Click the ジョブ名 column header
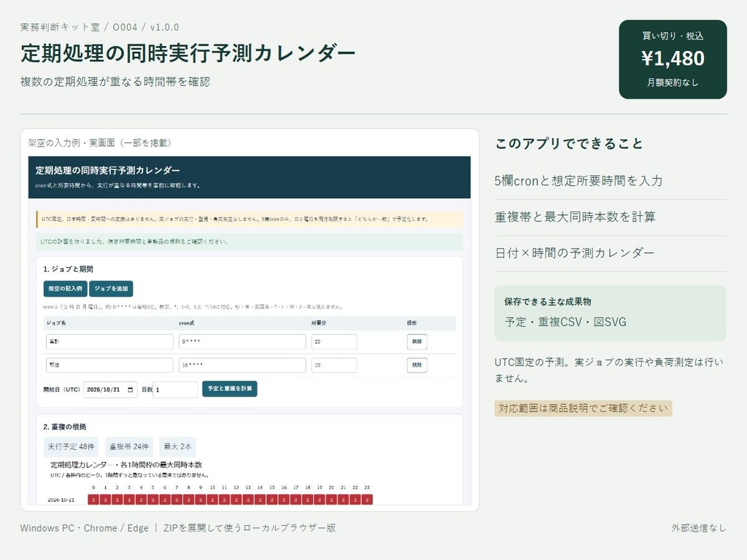747x560 pixels. click(56, 323)
